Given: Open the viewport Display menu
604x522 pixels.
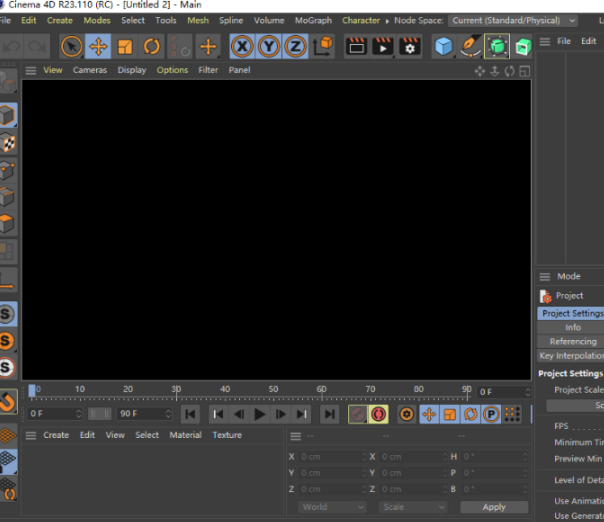Looking at the screenshot, I should 132,70.
